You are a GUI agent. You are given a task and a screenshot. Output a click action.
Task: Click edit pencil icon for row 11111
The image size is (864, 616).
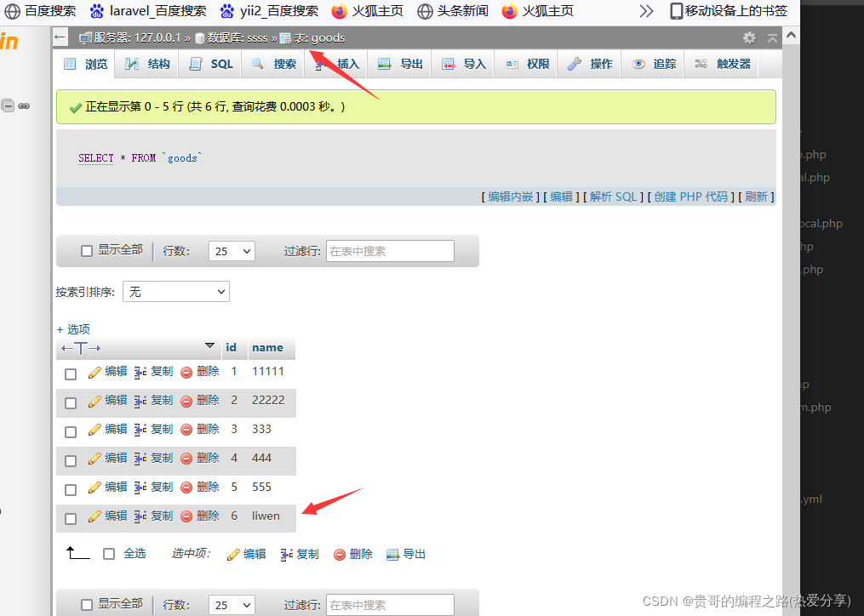pyautogui.click(x=94, y=373)
